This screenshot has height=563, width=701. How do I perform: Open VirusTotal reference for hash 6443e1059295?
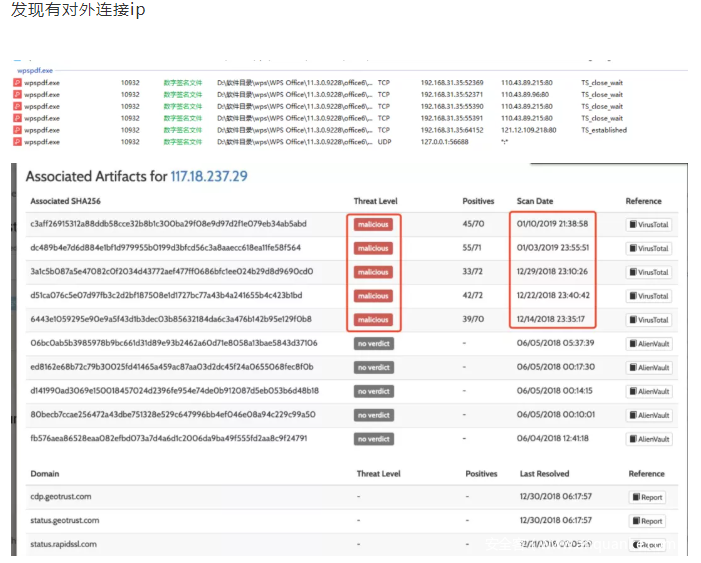(x=649, y=320)
